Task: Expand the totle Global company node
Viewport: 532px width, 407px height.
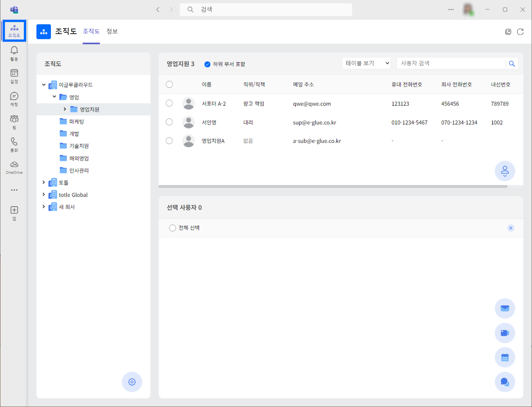Action: (44, 195)
